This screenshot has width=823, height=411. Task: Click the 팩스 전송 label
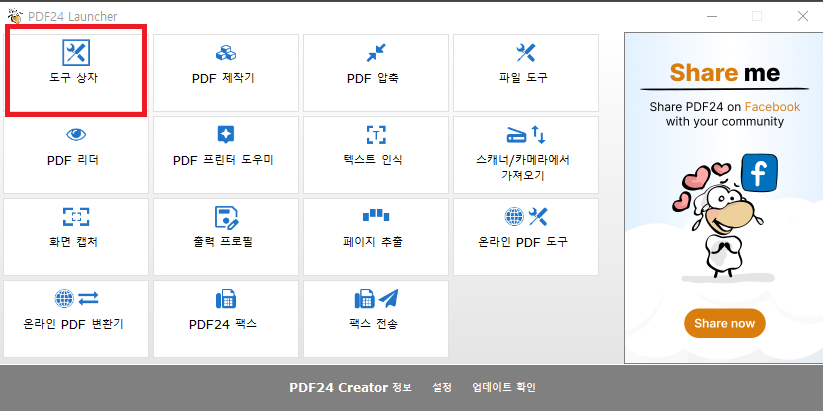[x=373, y=324]
